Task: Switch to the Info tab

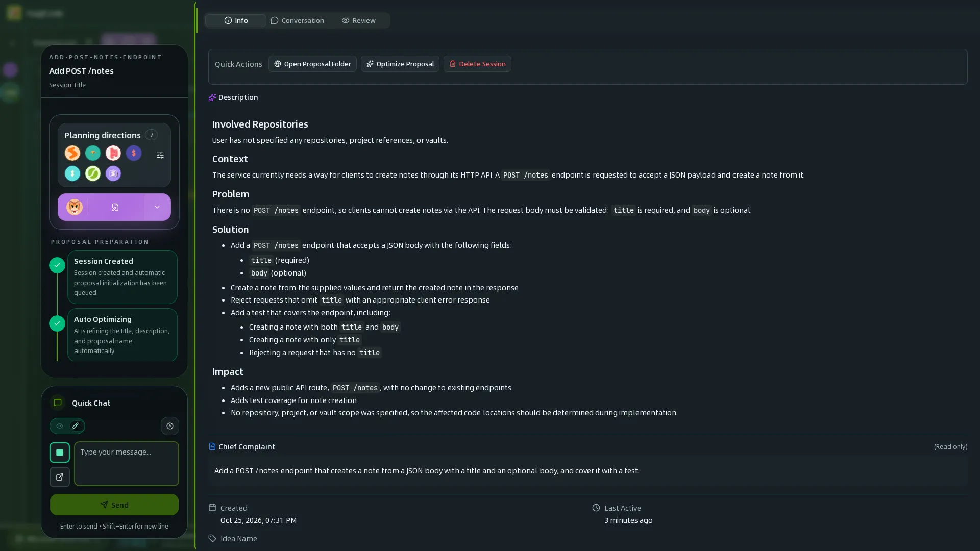Action: 235,20
